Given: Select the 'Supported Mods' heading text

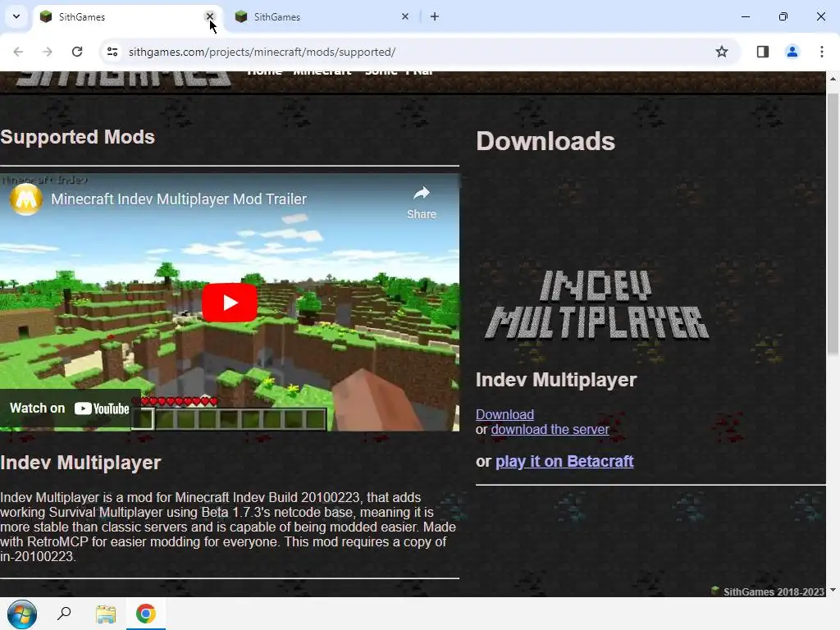Looking at the screenshot, I should [78, 137].
